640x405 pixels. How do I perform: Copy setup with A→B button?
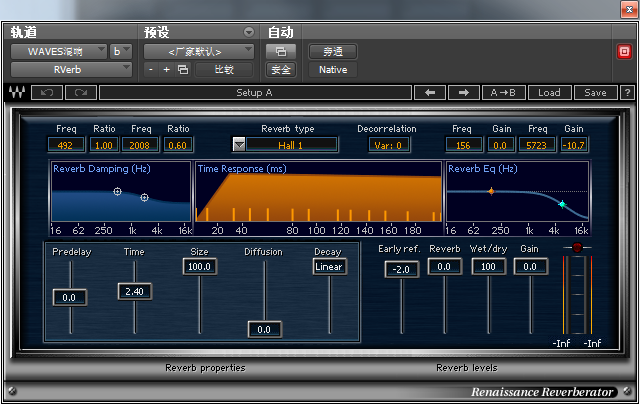(x=503, y=93)
